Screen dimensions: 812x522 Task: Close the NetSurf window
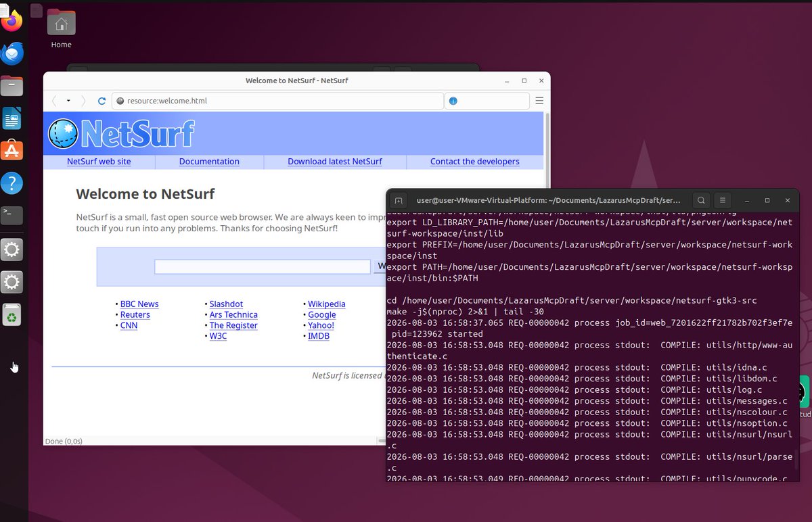pyautogui.click(x=541, y=80)
